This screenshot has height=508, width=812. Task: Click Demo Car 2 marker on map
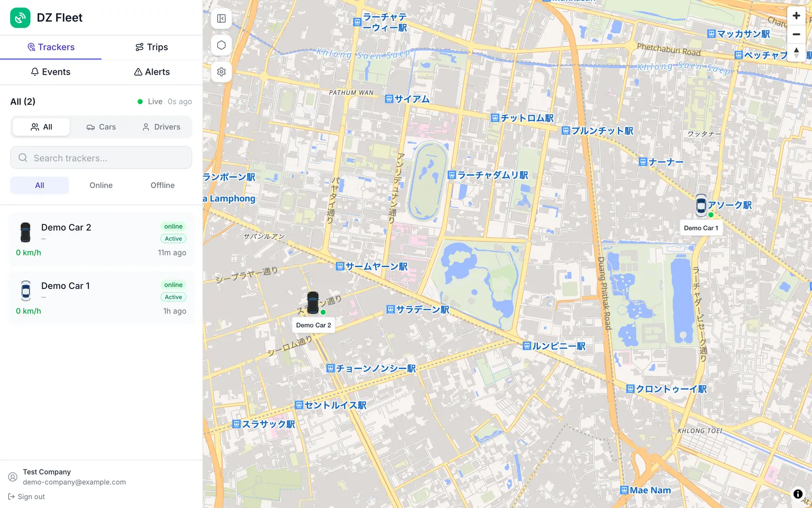pyautogui.click(x=313, y=303)
